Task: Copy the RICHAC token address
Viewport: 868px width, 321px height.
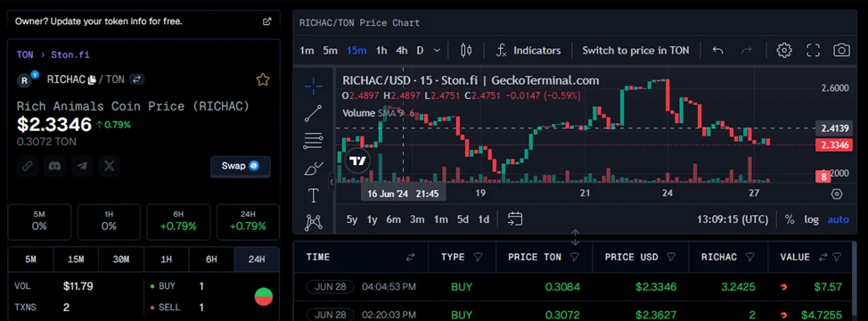Action: click(92, 79)
